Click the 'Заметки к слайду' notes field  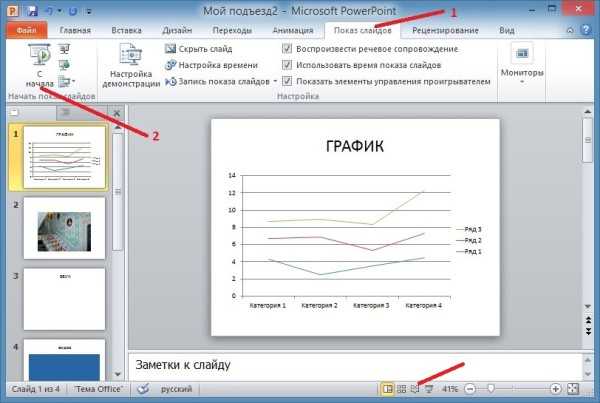click(355, 365)
